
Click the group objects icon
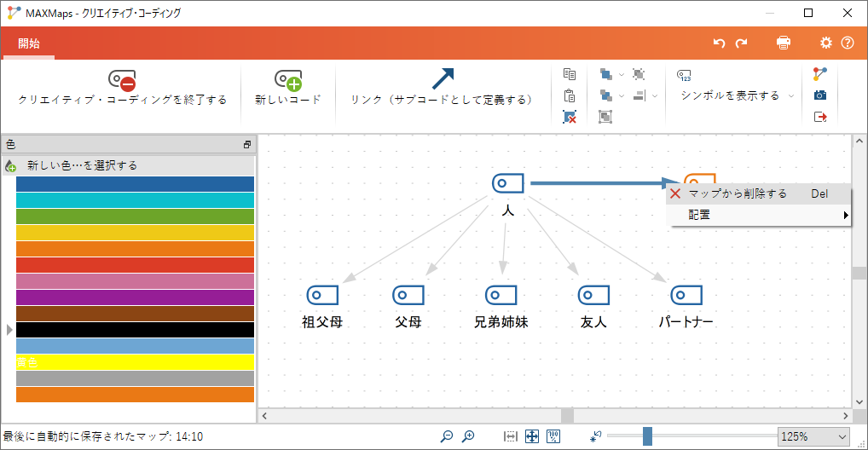[x=605, y=117]
